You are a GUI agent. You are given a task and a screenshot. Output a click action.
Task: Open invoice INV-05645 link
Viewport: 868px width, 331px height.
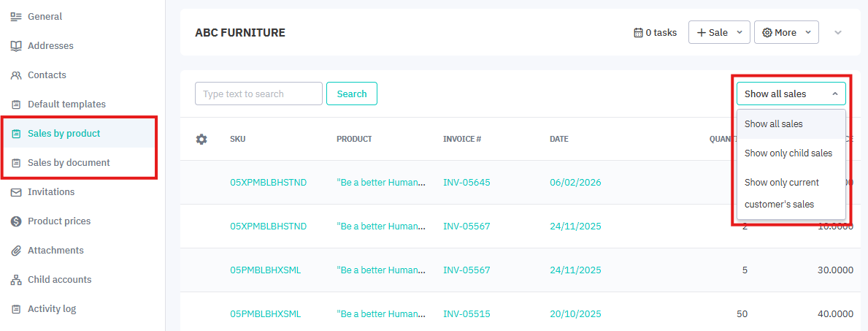(x=466, y=183)
